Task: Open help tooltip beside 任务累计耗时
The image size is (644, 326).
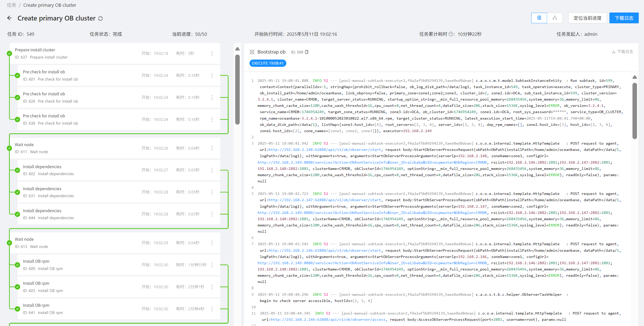Action: [451, 34]
